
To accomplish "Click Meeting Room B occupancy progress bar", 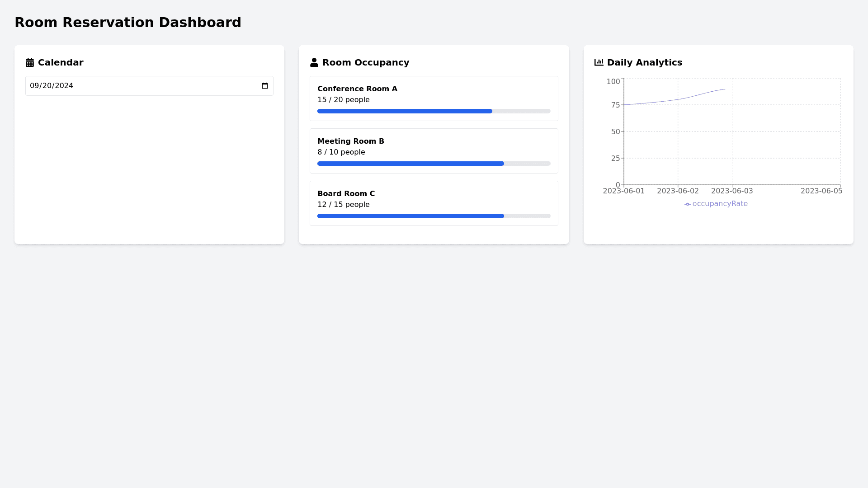I will 434,164.
